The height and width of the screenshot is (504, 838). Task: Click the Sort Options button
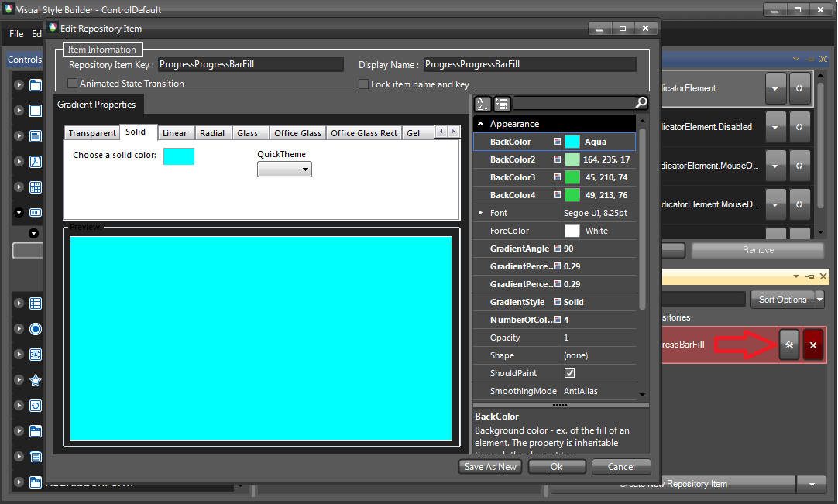[783, 299]
